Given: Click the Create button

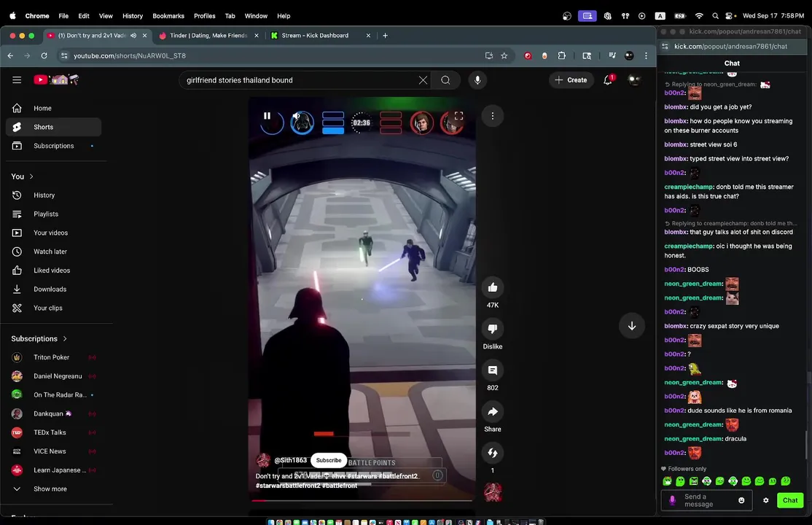Looking at the screenshot, I should coord(571,79).
